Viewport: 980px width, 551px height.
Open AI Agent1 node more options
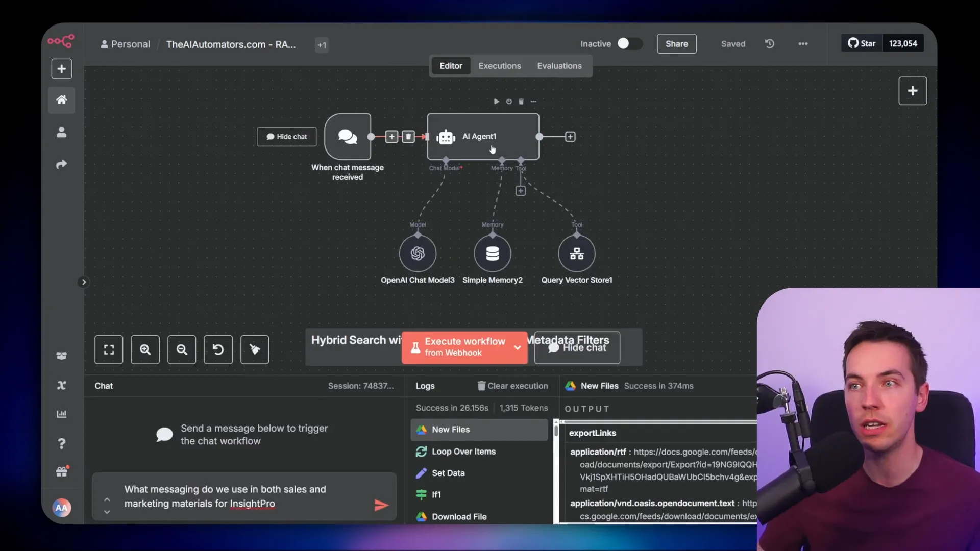(x=533, y=102)
